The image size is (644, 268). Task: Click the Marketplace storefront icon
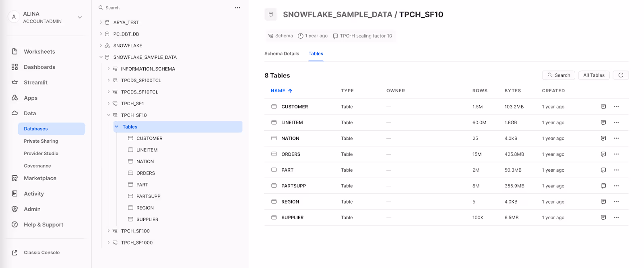(15, 178)
